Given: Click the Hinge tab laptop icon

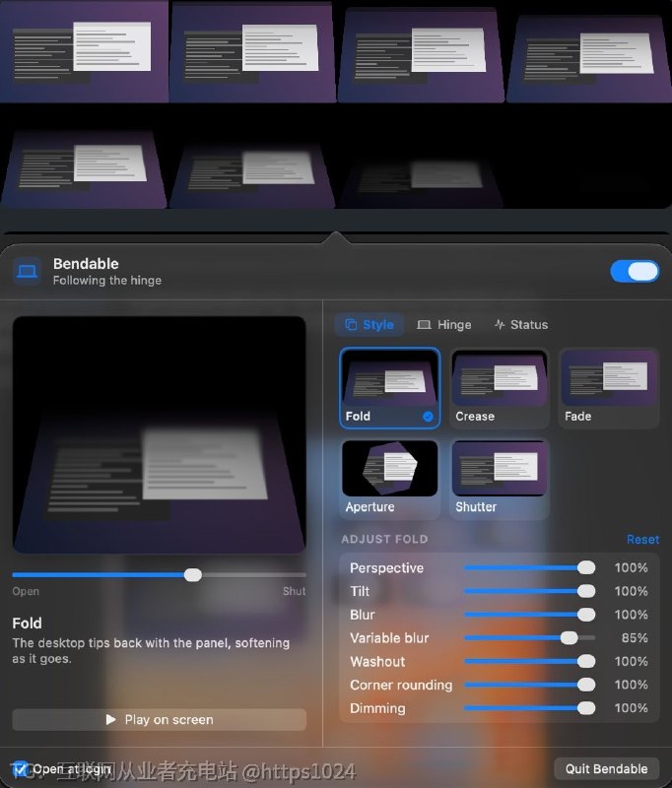Looking at the screenshot, I should 424,325.
